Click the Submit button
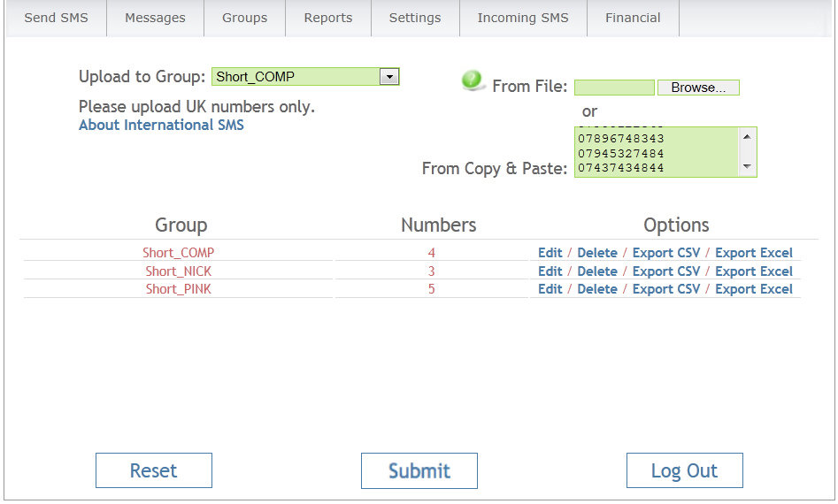 (x=419, y=471)
